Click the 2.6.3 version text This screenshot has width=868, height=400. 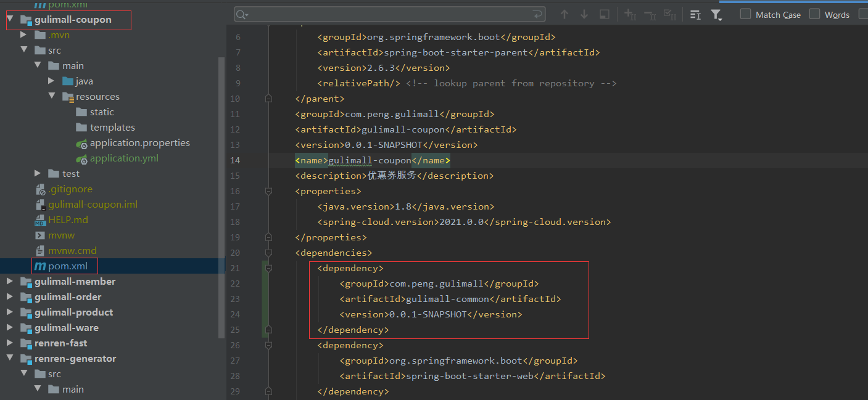[382, 68]
